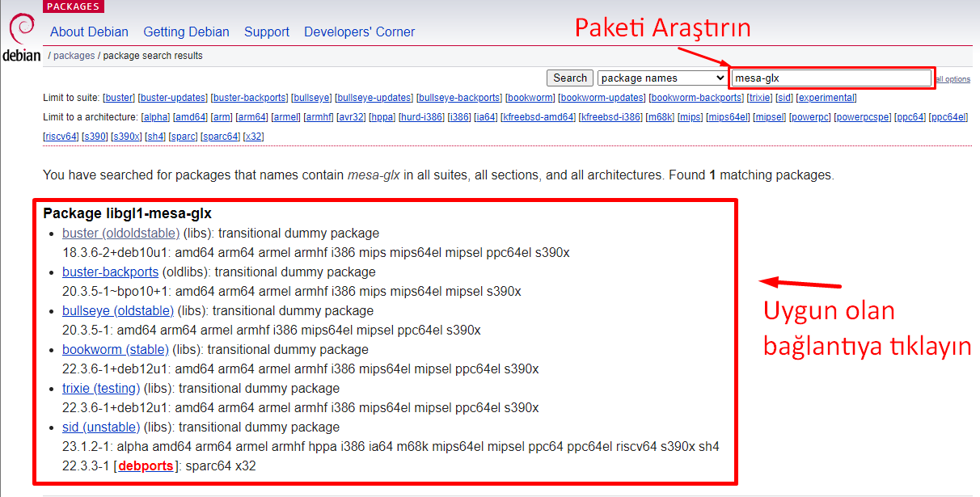The height and width of the screenshot is (497, 980).
Task: Open the buster-backports package link
Action: (110, 272)
